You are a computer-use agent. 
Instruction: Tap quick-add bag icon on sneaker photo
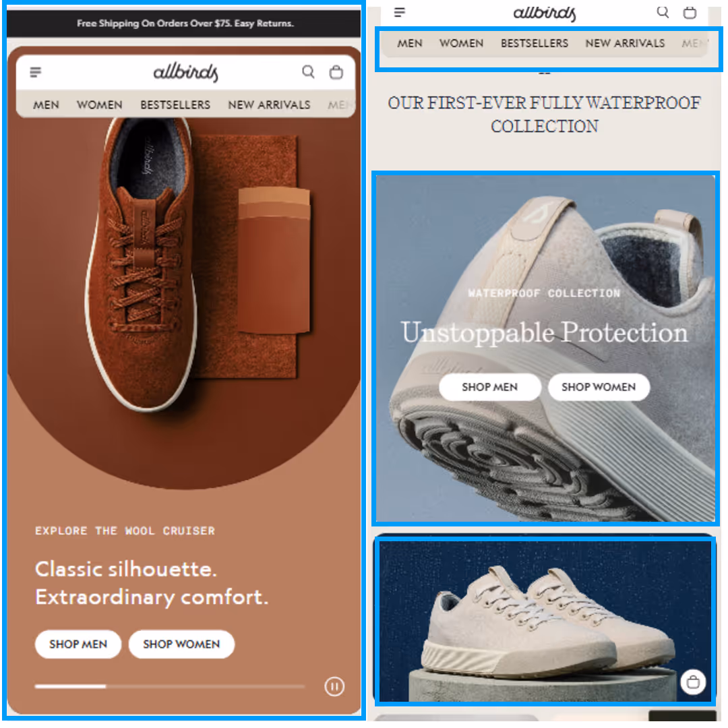click(693, 682)
